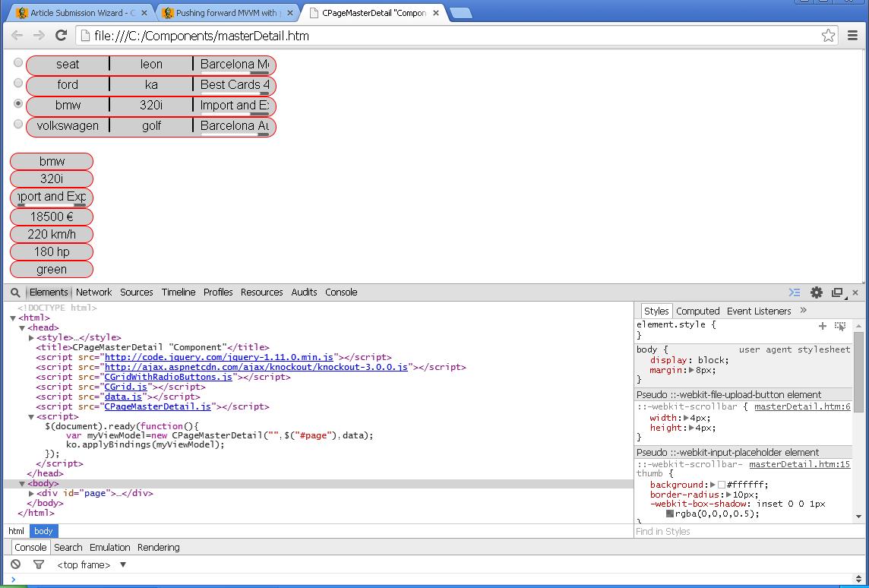The height and width of the screenshot is (588, 869).
Task: Expand the style node in DOM tree
Action: point(32,337)
